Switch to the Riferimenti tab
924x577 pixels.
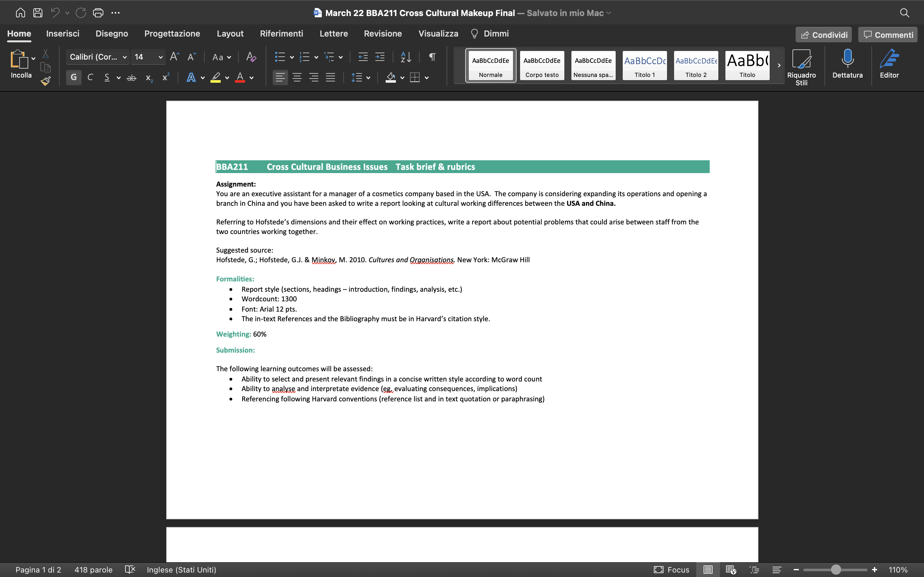coord(281,34)
